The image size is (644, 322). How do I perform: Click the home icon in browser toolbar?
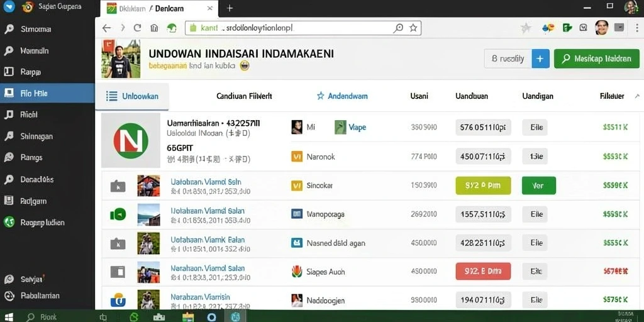point(154,28)
